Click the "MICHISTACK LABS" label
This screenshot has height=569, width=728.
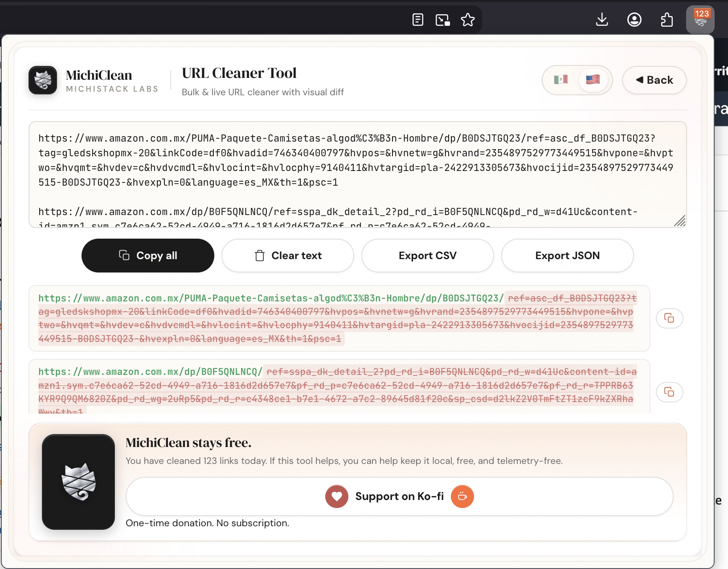112,89
